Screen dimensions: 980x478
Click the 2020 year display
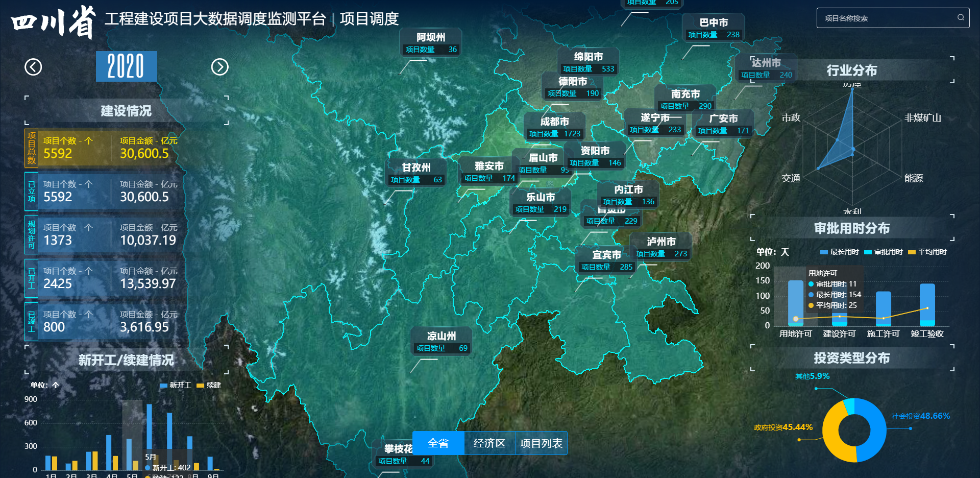click(x=126, y=66)
